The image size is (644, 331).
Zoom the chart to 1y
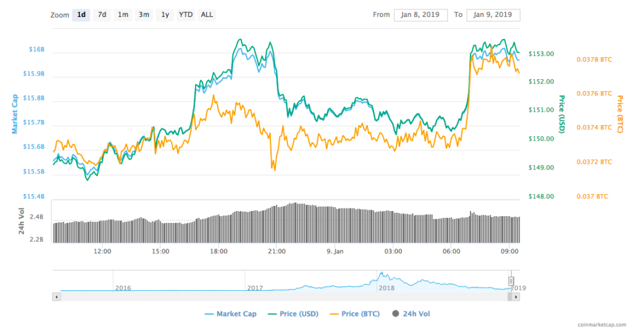[x=165, y=14]
